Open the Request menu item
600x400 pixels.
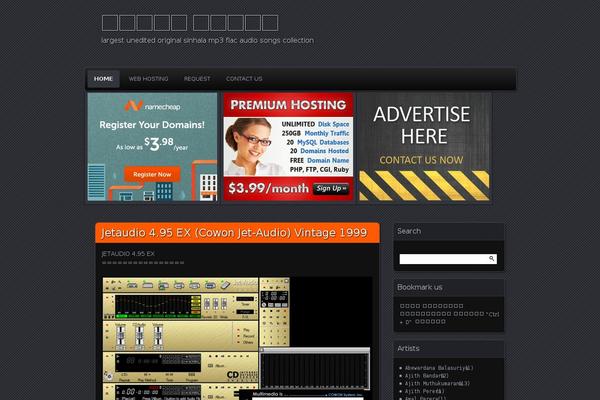pos(197,79)
